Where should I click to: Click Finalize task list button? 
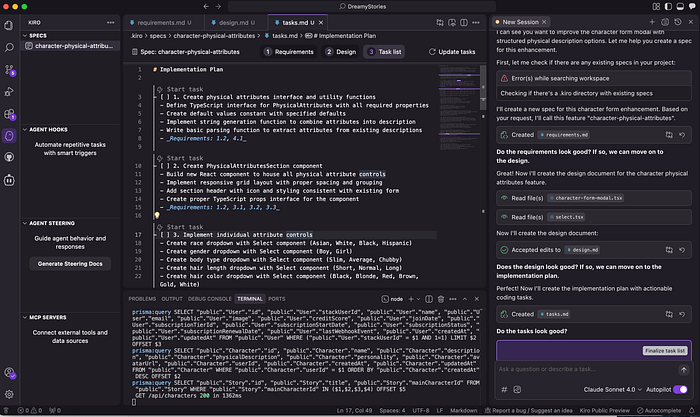pyautogui.click(x=665, y=350)
